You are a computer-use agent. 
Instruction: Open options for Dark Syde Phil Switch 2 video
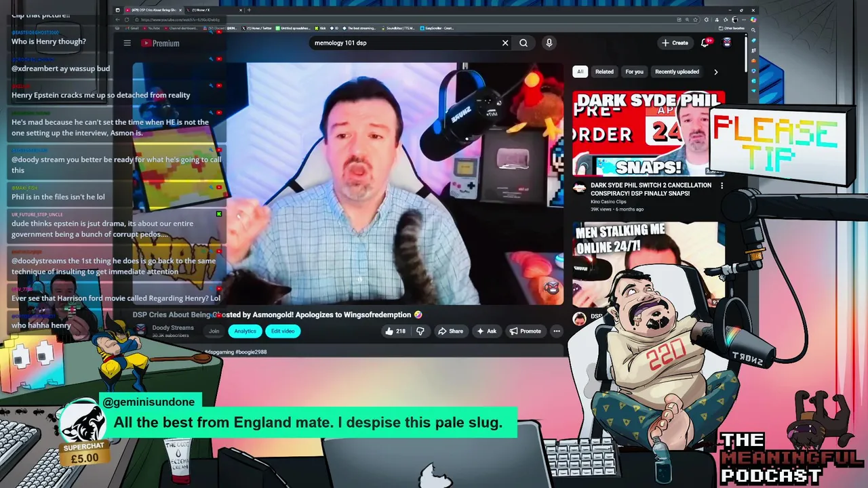pos(722,186)
